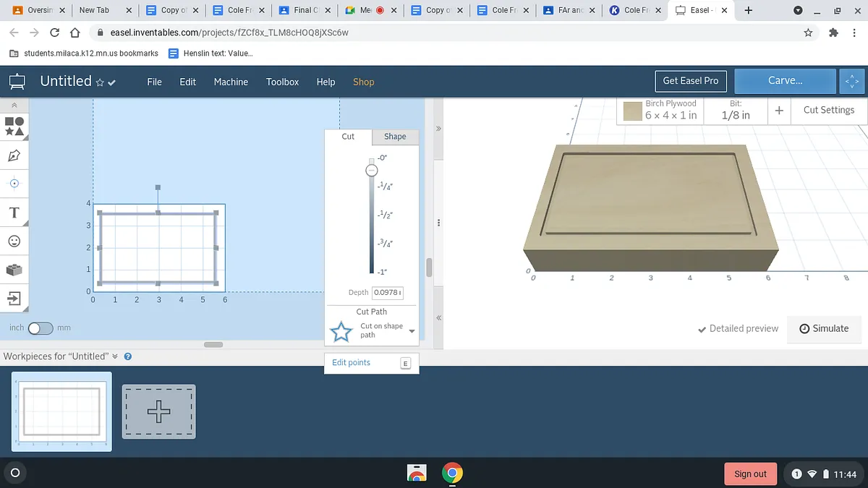868x488 pixels.
Task: Switch to the Shape tab
Action: pos(395,137)
